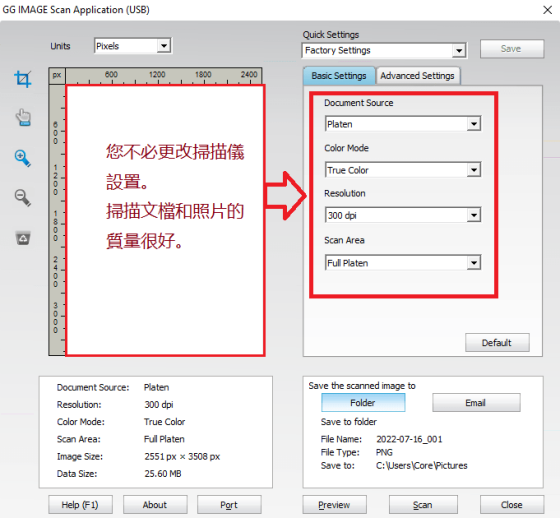This screenshot has height=518, width=560.
Task: Expand the Scan Area dropdown
Action: pyautogui.click(x=403, y=263)
